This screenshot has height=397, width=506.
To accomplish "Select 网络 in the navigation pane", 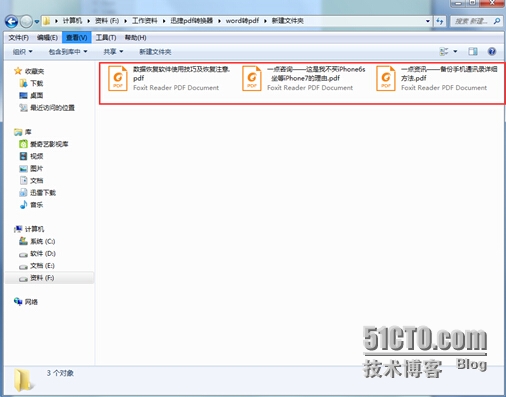I will pos(31,302).
